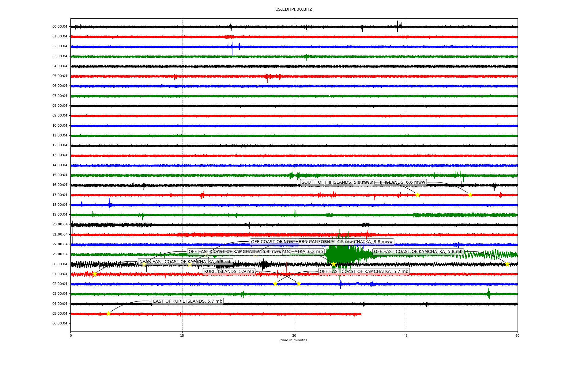Select the 10:00:04 trace time label

click(60, 126)
